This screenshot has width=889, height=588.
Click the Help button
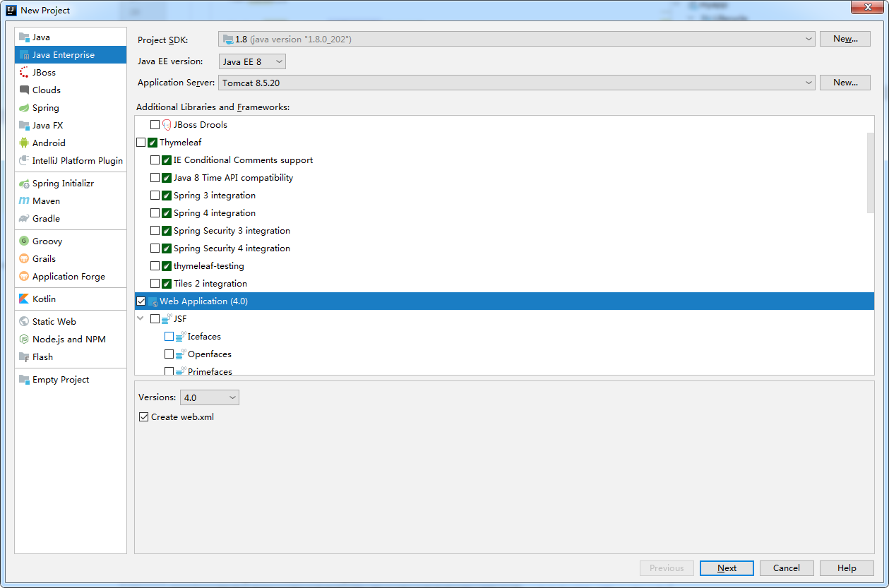(x=847, y=568)
